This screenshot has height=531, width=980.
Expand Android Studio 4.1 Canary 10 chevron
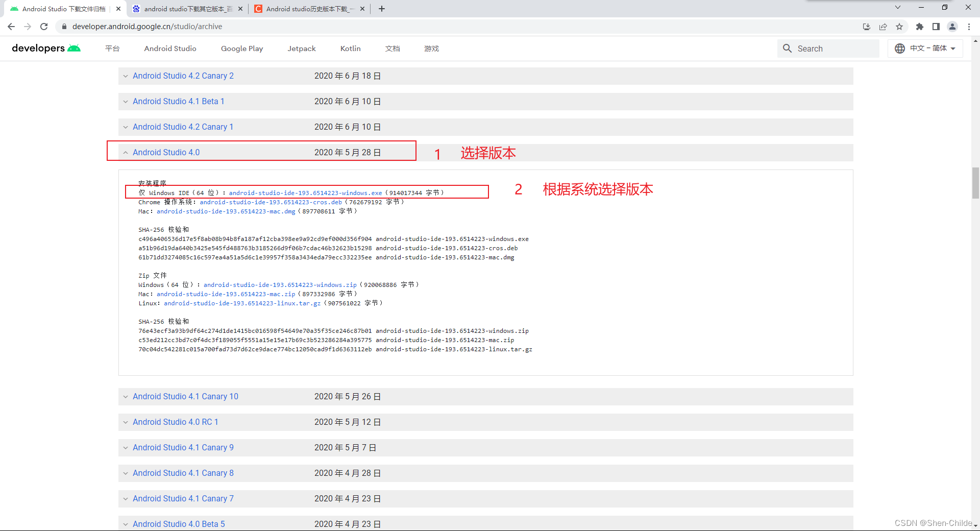126,397
